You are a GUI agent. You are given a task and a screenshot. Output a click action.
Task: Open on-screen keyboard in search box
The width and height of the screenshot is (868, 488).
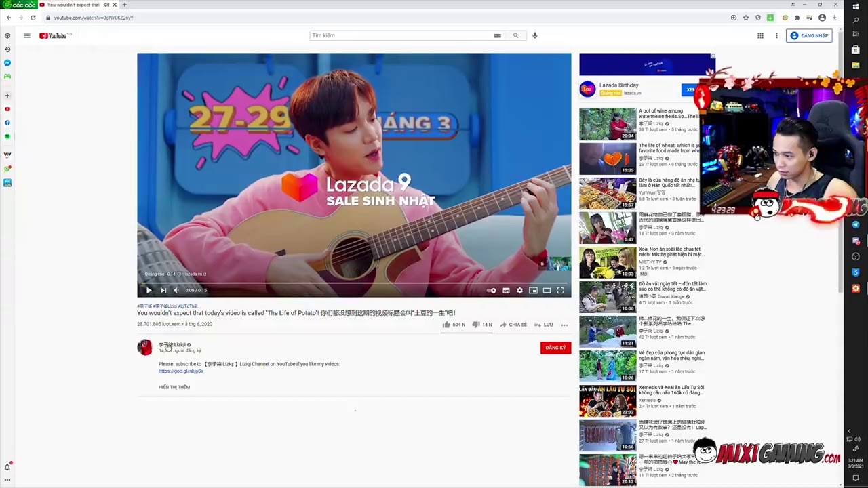[498, 35]
